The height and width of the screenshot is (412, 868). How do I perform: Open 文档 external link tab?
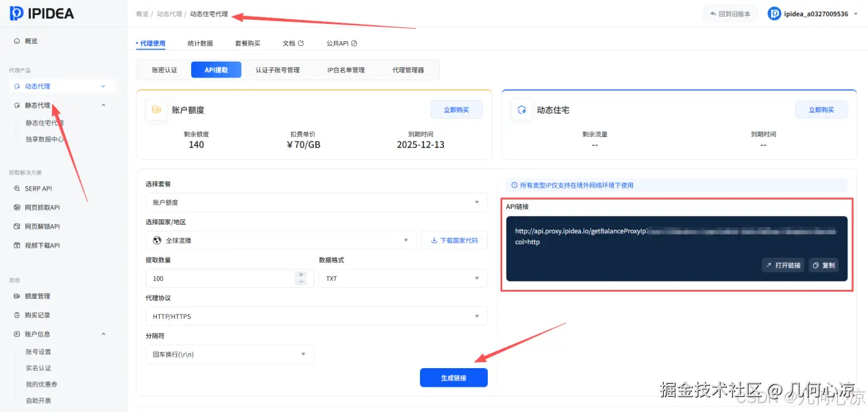click(x=293, y=43)
